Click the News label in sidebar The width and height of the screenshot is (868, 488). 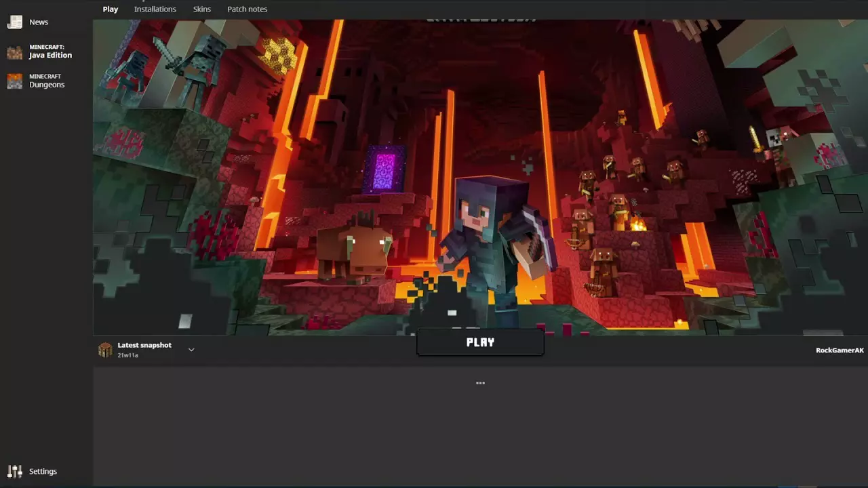pos(39,22)
